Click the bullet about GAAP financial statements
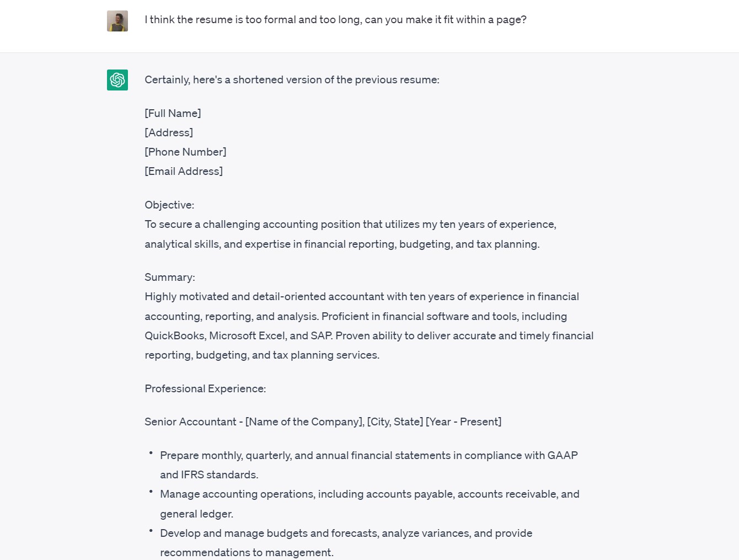 pyautogui.click(x=368, y=456)
